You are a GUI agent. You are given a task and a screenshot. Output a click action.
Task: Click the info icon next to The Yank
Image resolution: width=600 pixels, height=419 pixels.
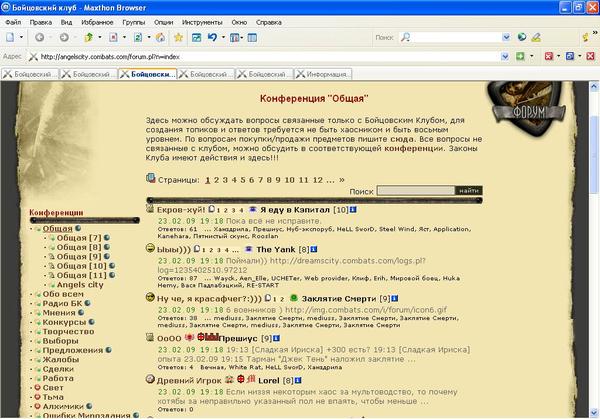314,249
